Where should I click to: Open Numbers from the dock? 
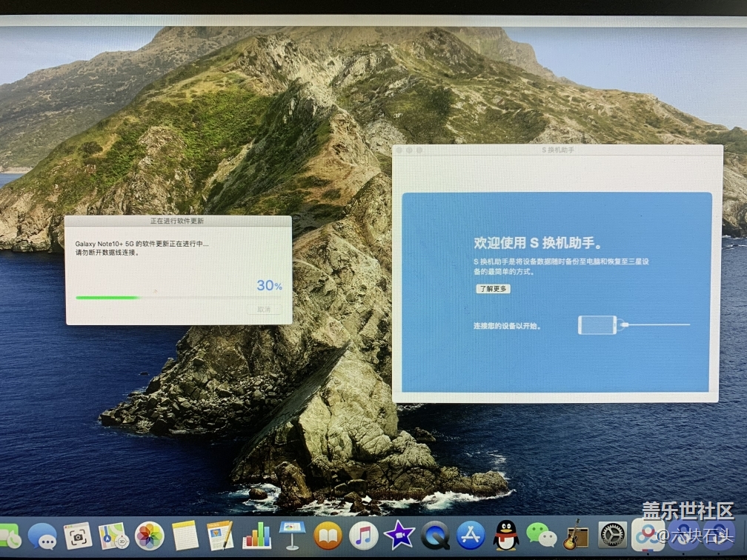(x=256, y=536)
